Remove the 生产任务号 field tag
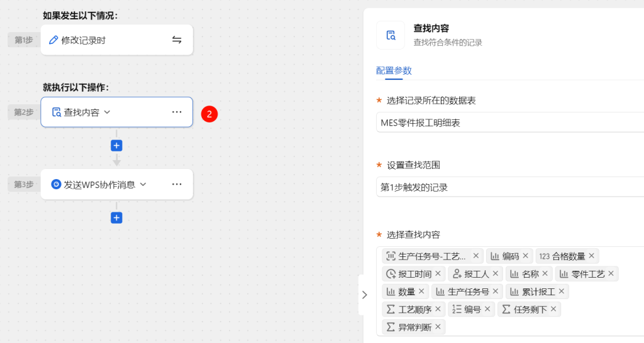This screenshot has width=644, height=343. pyautogui.click(x=496, y=291)
